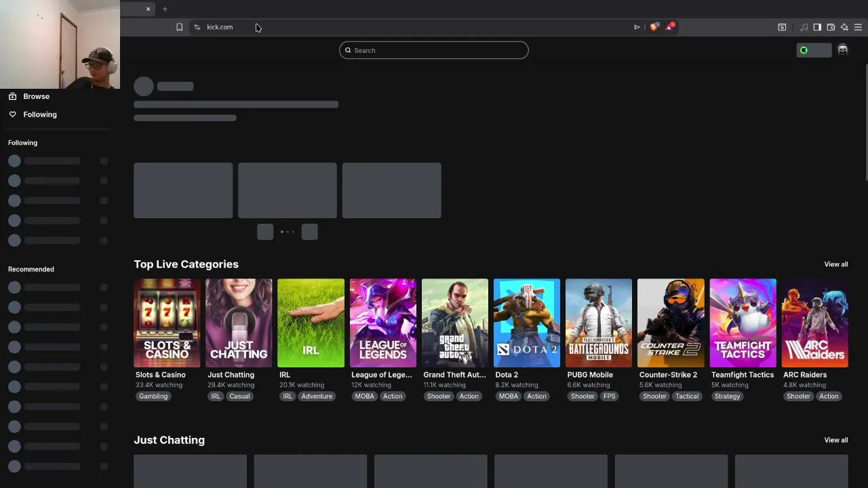868x488 pixels.
Task: Open the Brave Rewards triangle icon
Action: [670, 27]
